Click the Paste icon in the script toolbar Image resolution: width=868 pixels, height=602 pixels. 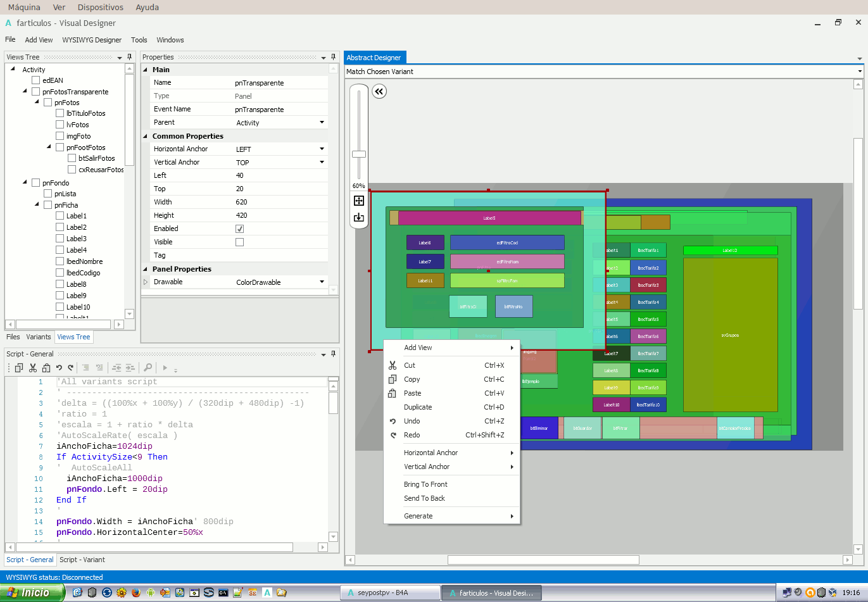46,368
